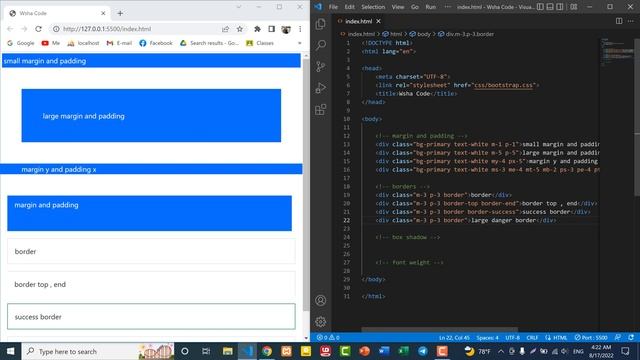Open the Edit menu

pyautogui.click(x=349, y=7)
